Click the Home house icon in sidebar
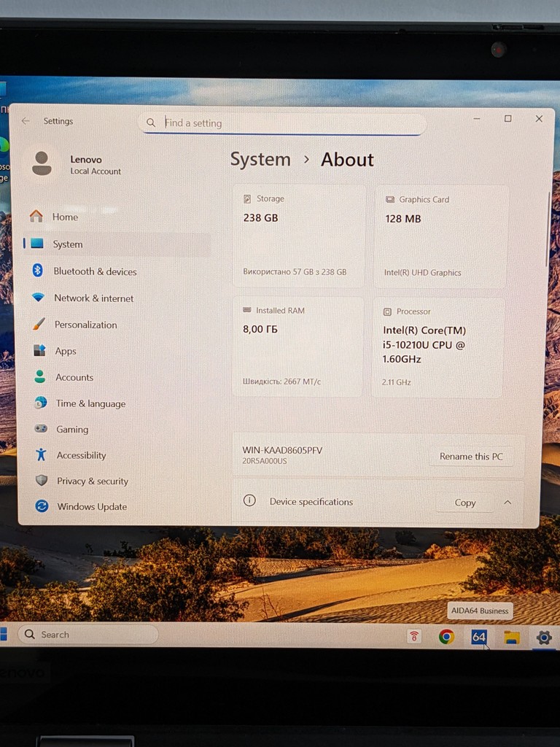560x747 pixels. point(36,216)
